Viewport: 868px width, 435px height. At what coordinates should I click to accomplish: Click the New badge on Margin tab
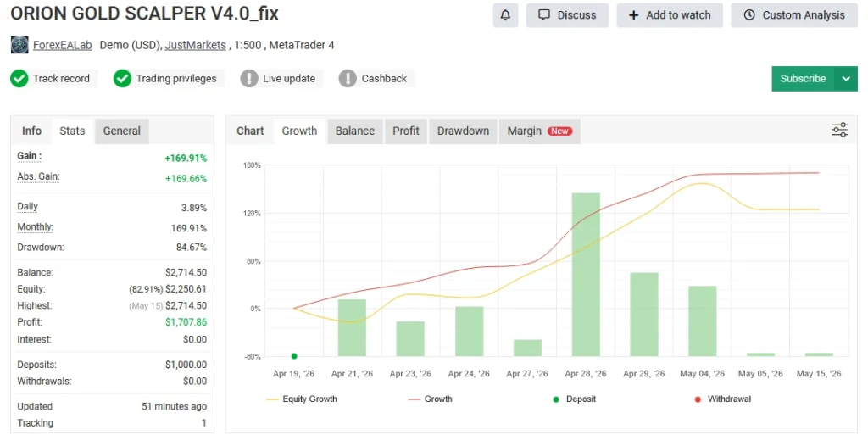(559, 131)
